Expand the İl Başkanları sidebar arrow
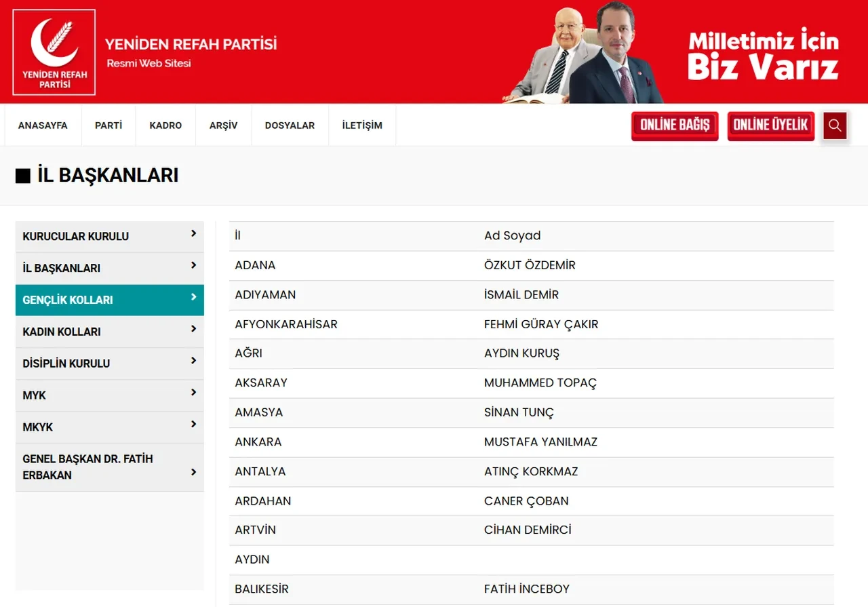The width and height of the screenshot is (868, 607). tap(193, 265)
